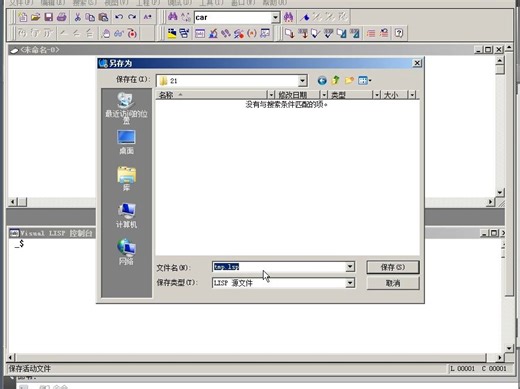The width and height of the screenshot is (520, 389).
Task: Click Check edit window icon
Action: coord(315,33)
